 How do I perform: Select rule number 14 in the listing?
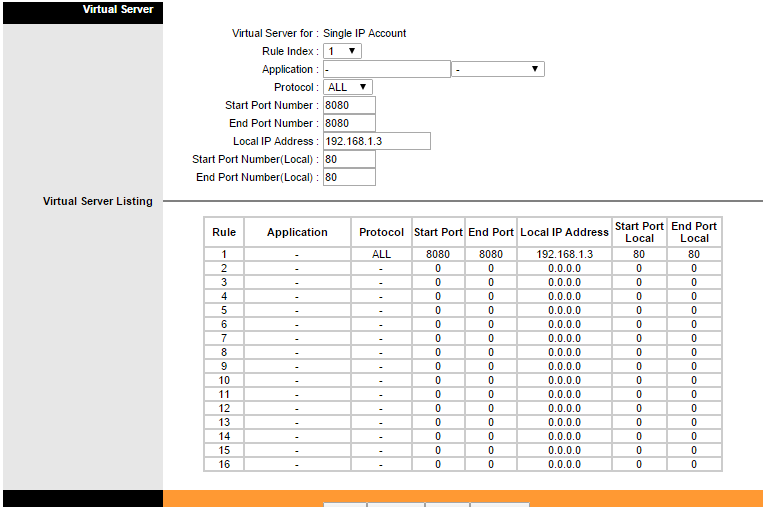224,436
